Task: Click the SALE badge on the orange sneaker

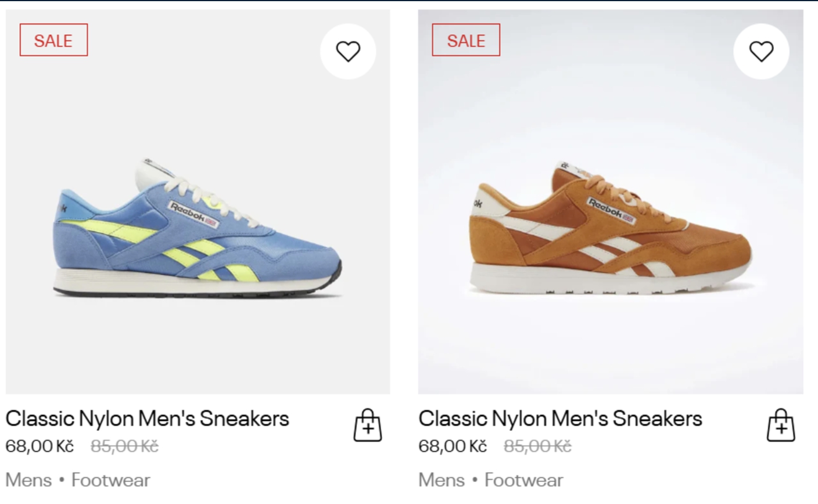Action: [466, 40]
